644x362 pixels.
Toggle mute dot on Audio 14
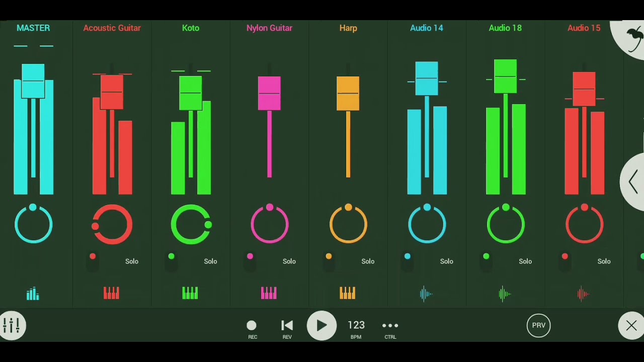(x=408, y=256)
